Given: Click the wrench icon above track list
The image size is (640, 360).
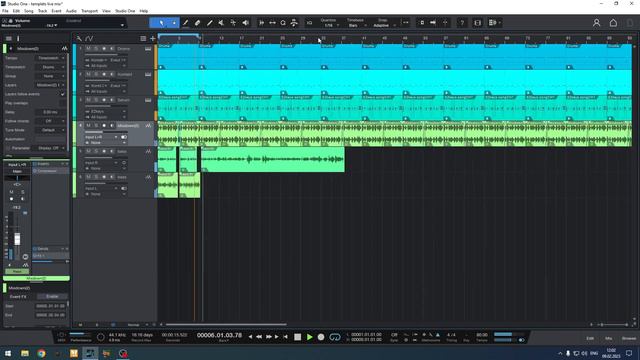Looking at the screenshot, I should pos(79,38).
